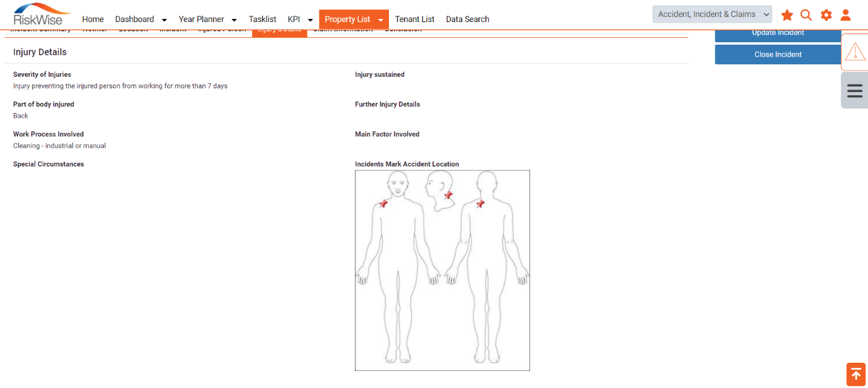The height and width of the screenshot is (388, 868).
Task: Open the hamburger side menu
Action: [x=855, y=90]
